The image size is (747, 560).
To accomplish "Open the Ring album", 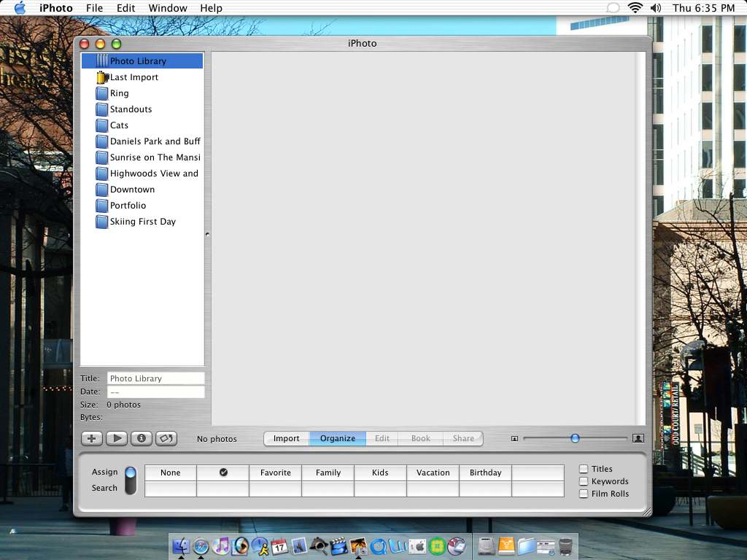I will [142, 93].
